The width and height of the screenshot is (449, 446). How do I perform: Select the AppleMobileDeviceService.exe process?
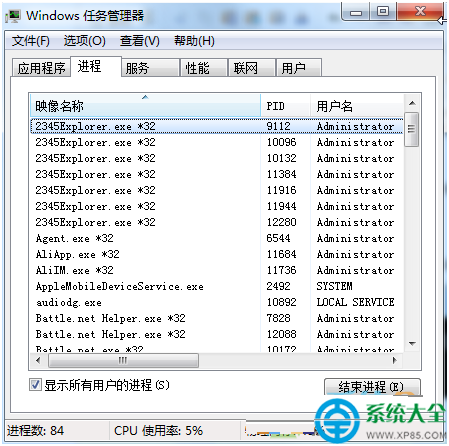217,286
